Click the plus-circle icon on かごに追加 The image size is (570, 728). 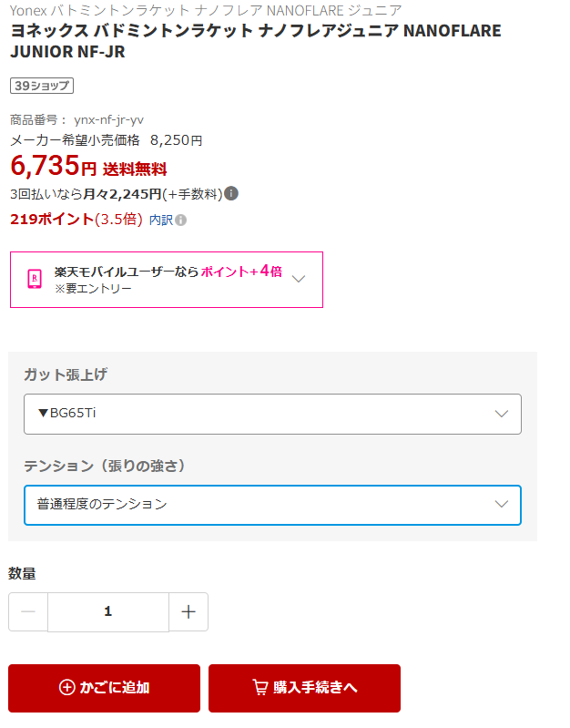click(66, 688)
